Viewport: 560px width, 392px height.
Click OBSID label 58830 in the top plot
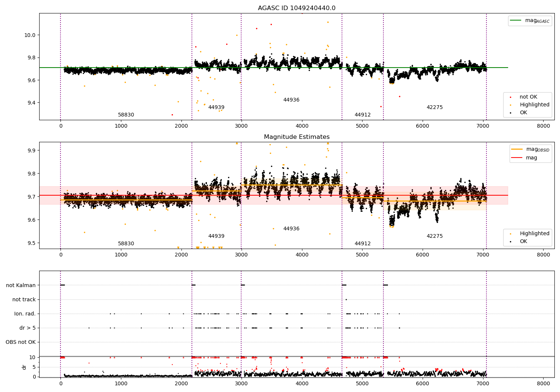pos(126,115)
